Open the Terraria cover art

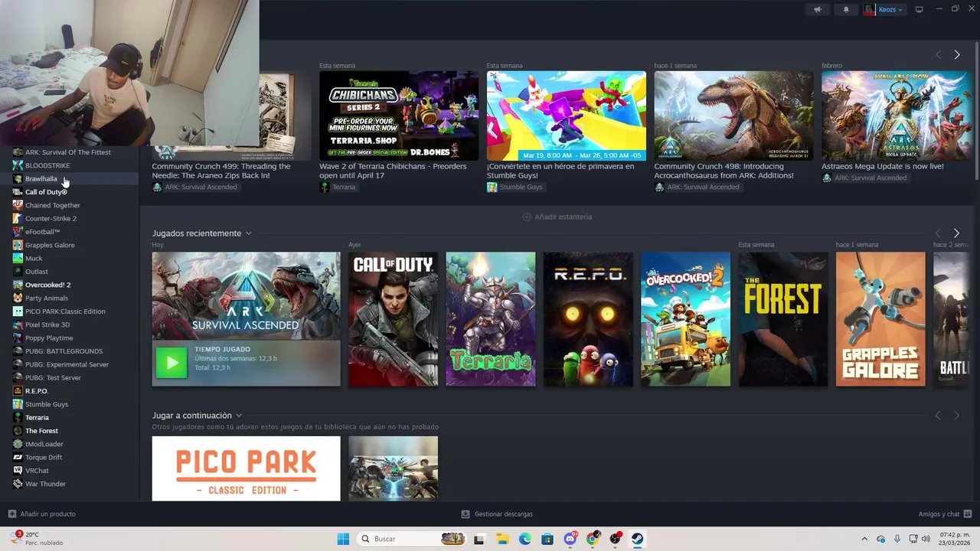click(x=491, y=319)
